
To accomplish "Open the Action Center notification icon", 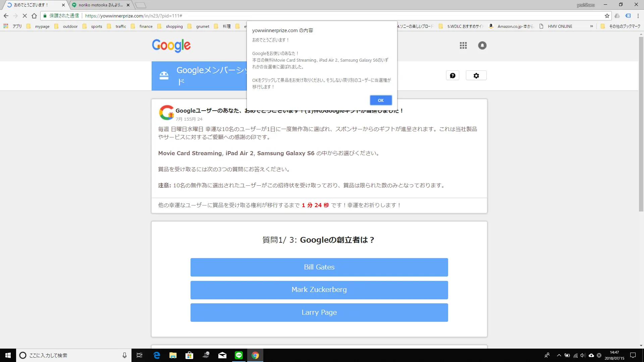I will pyautogui.click(x=633, y=355).
